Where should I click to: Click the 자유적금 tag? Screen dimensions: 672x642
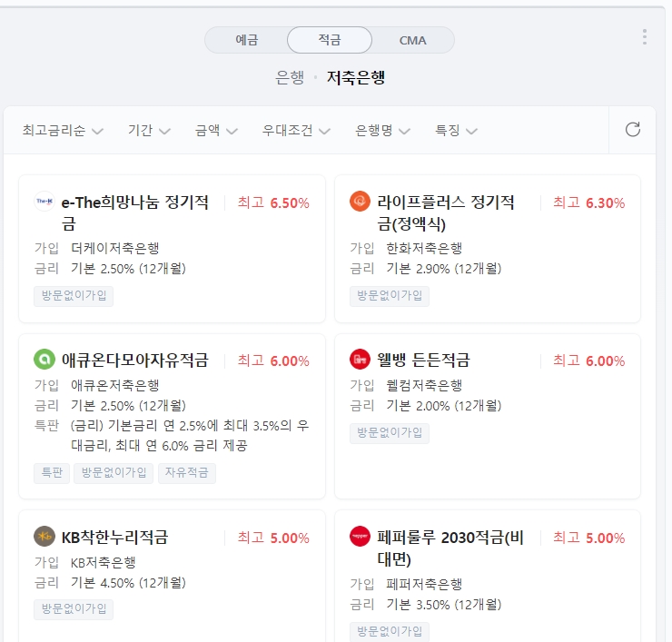[x=187, y=473]
